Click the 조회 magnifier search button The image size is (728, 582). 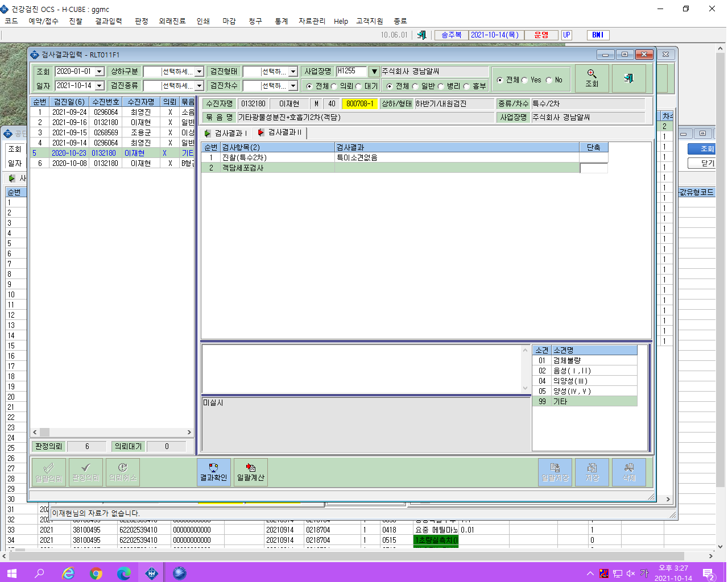coord(592,78)
